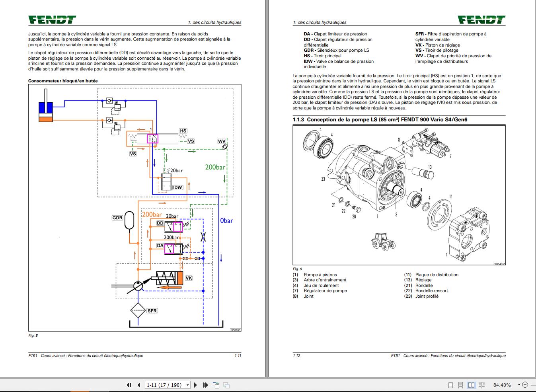Go forward to the next view

coord(227,385)
